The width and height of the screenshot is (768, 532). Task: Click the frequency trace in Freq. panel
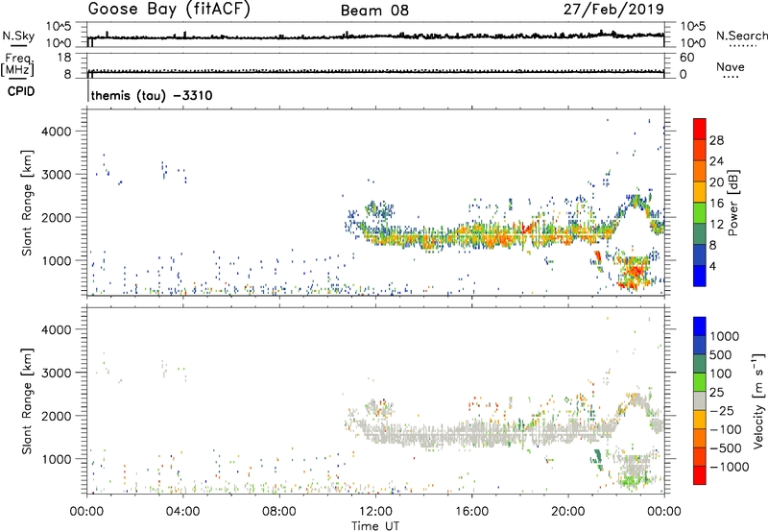(375, 73)
